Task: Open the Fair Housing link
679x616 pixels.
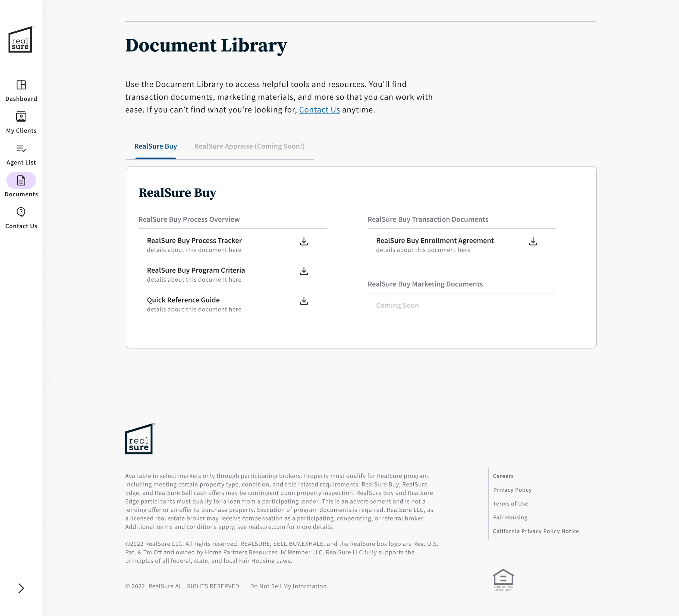Action: click(510, 517)
